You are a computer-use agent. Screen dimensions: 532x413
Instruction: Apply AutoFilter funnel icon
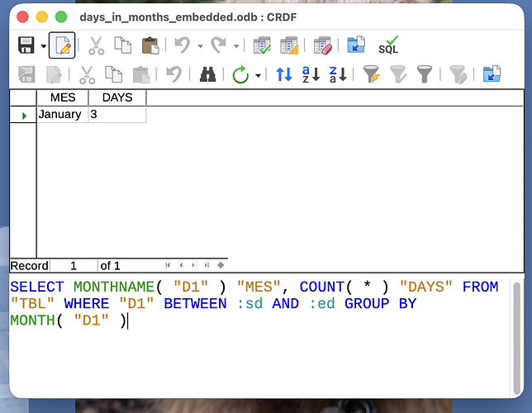coord(371,74)
